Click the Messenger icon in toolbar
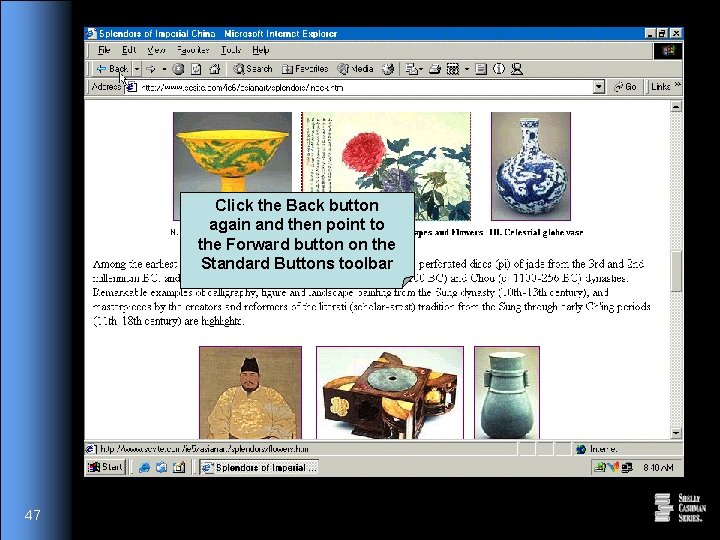Viewport: 720px width, 540px height. coord(517,69)
